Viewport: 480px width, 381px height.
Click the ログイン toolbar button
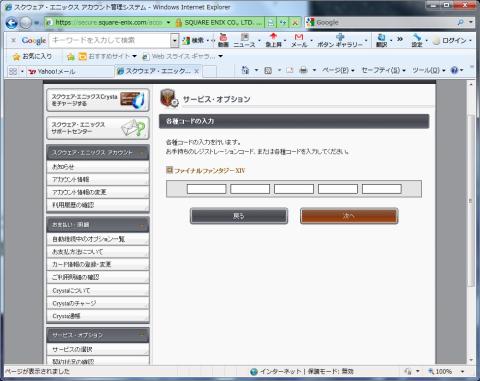click(x=450, y=40)
